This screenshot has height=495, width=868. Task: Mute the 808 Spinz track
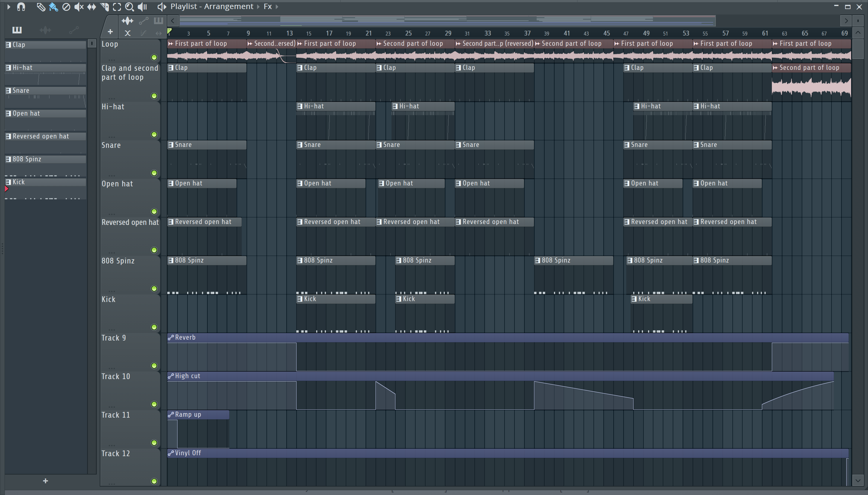(x=154, y=288)
